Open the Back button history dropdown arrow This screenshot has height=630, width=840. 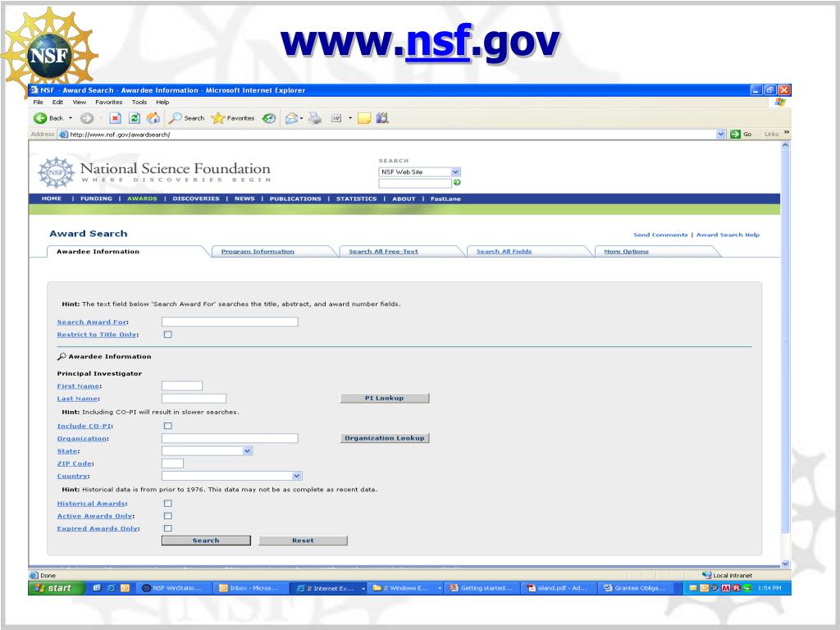click(x=71, y=118)
